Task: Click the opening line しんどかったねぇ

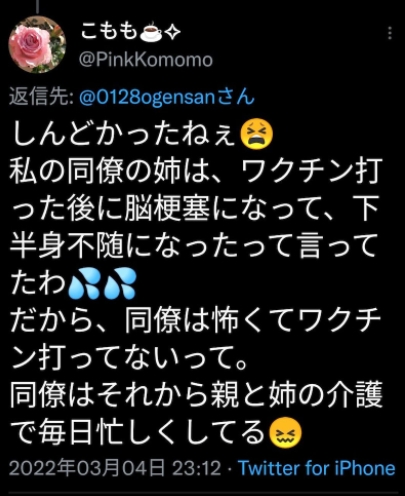Action: click(124, 135)
